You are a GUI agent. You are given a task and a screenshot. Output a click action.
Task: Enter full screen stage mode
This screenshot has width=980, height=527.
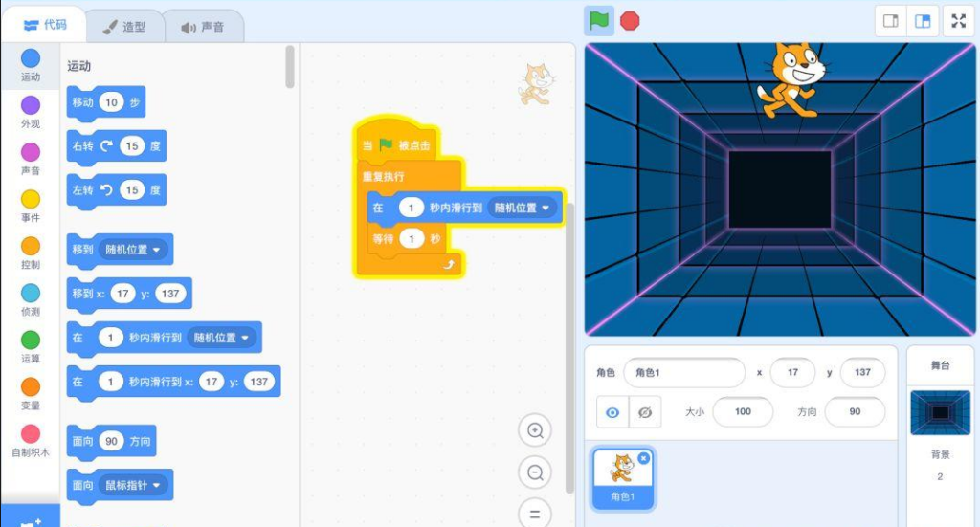pos(959,21)
